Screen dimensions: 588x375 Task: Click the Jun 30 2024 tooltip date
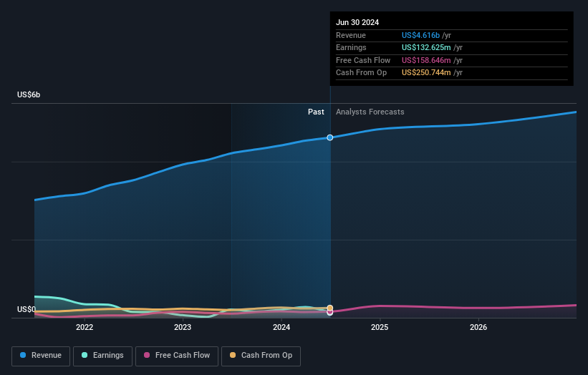tap(357, 22)
